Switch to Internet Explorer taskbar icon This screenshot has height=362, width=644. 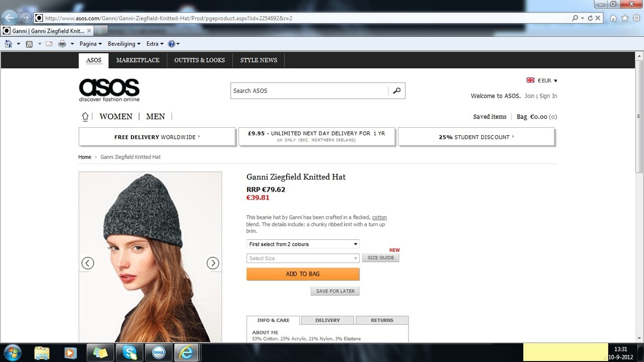(x=187, y=352)
